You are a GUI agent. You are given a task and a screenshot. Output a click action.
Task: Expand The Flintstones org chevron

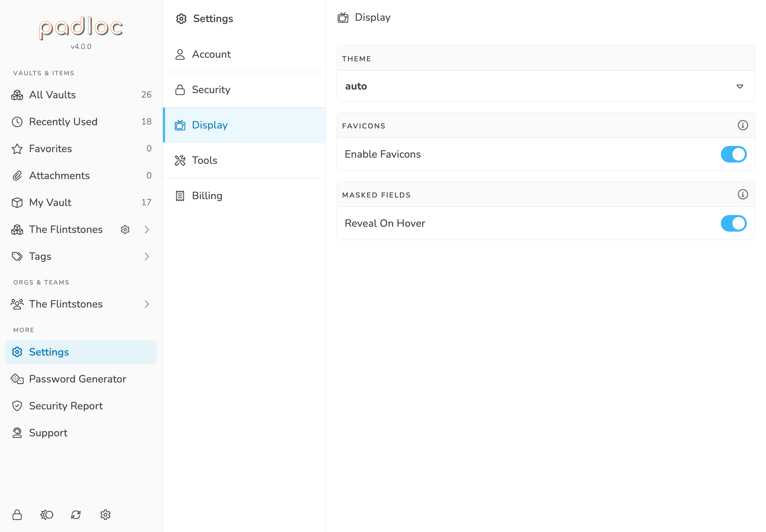pyautogui.click(x=147, y=304)
